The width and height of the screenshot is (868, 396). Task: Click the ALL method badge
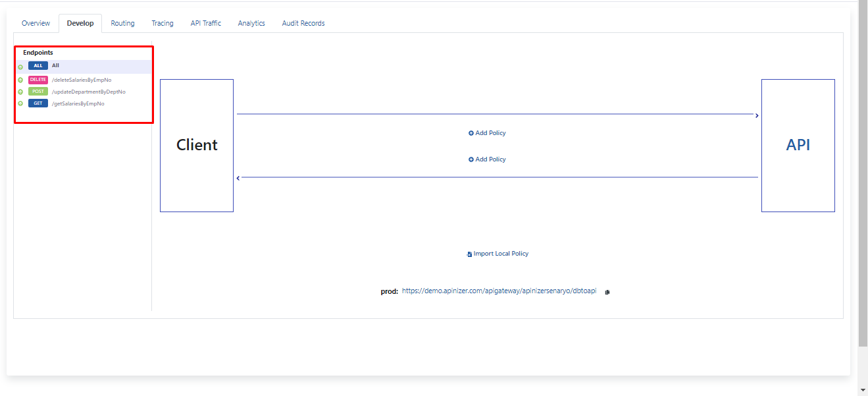click(x=38, y=66)
